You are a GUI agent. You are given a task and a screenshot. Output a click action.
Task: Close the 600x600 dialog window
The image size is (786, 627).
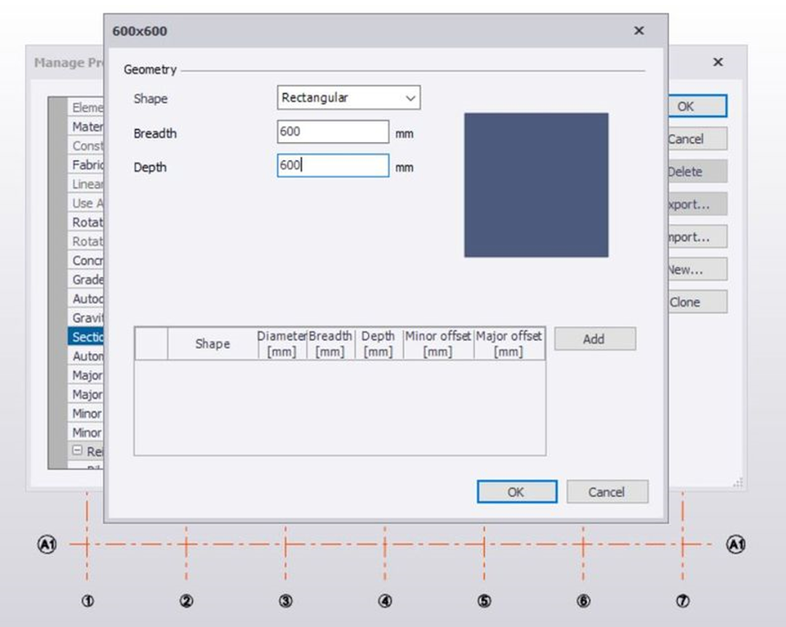(x=639, y=31)
